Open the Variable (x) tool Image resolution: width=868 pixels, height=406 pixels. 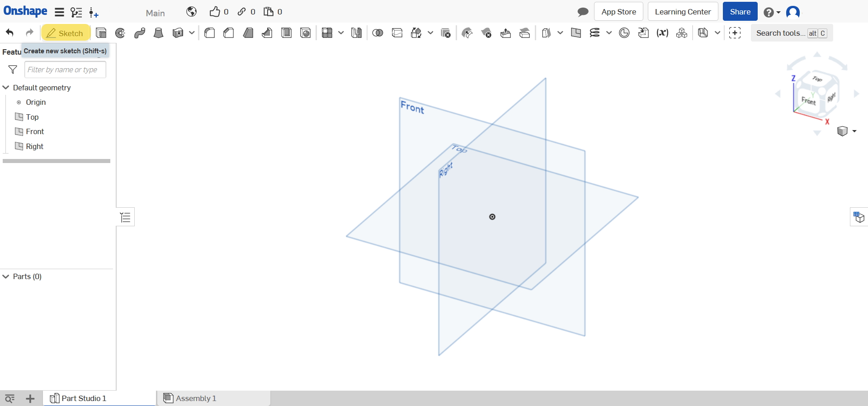click(x=662, y=33)
